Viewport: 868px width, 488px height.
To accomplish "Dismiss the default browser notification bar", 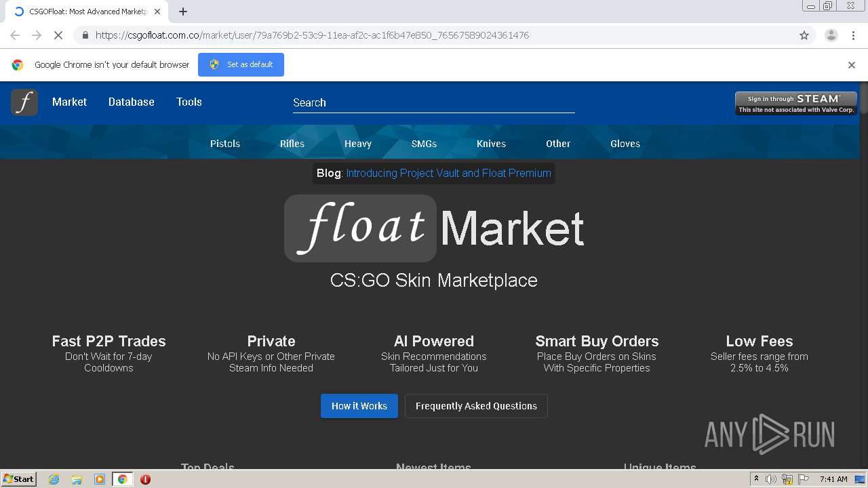I will click(x=852, y=65).
